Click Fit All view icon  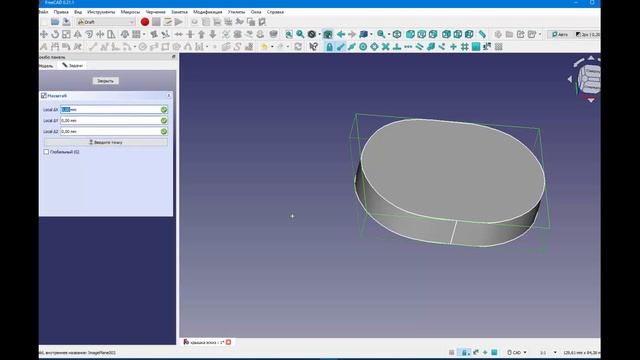289,35
